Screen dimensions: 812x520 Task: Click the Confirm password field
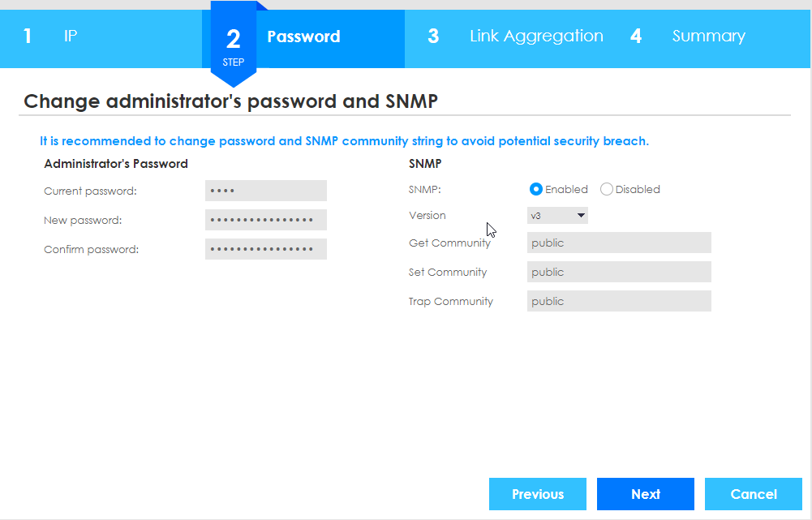coord(266,249)
